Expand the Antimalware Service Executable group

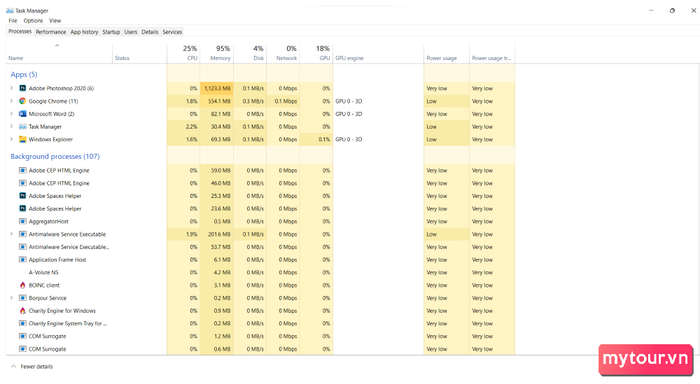12,234
